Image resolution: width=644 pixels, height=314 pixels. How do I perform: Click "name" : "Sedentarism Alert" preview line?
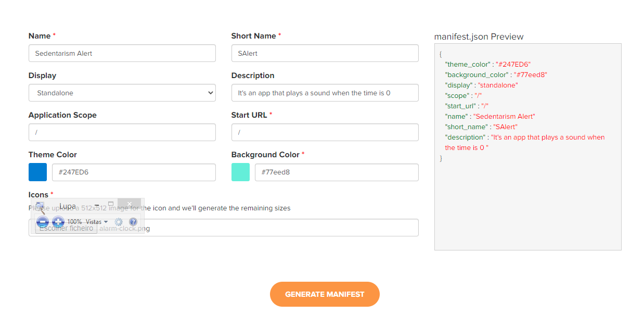click(x=490, y=117)
